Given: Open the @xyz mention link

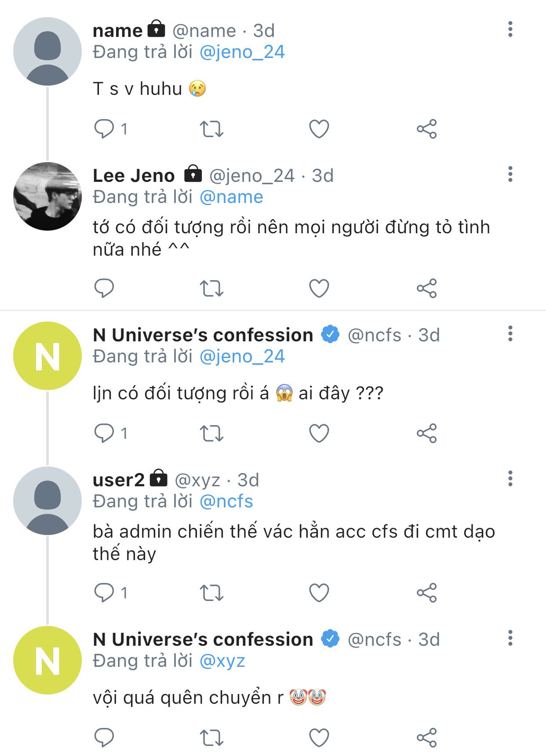Looking at the screenshot, I should [x=222, y=661].
